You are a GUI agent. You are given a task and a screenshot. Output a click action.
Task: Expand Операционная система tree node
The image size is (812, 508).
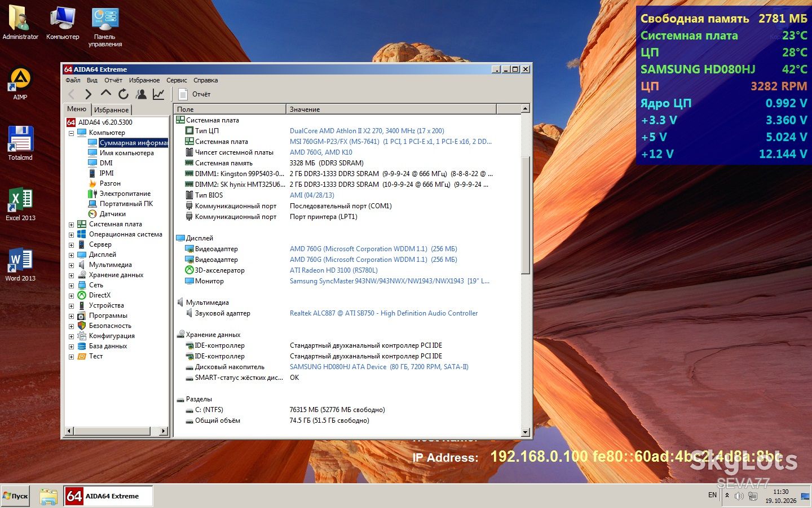(71, 235)
